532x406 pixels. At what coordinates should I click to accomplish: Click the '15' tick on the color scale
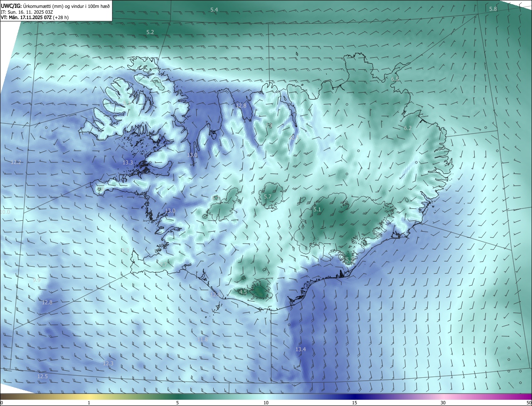click(355, 403)
